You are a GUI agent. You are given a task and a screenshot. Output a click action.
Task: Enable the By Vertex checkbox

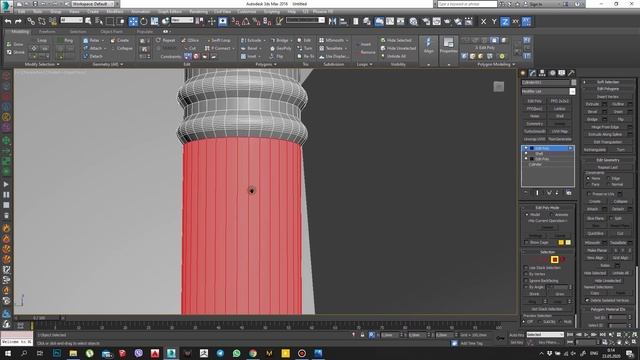526,274
